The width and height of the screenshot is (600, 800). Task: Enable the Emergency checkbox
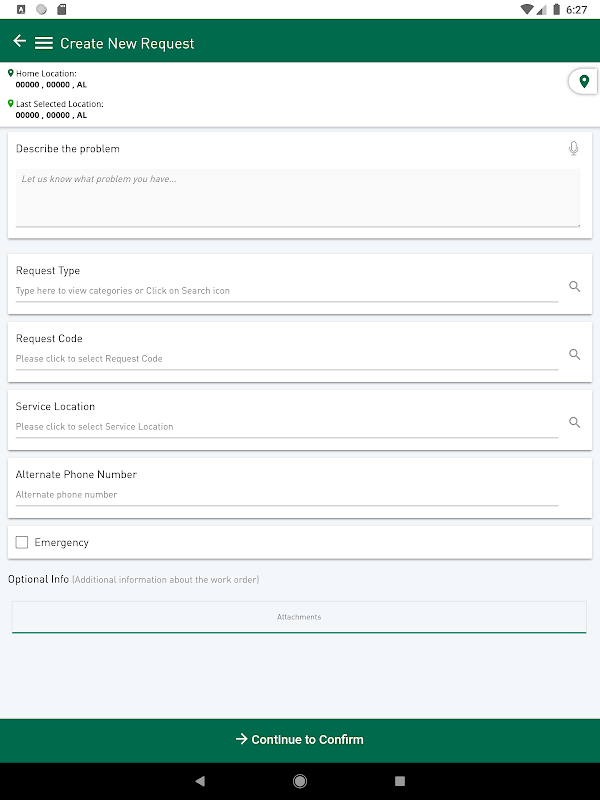22,542
